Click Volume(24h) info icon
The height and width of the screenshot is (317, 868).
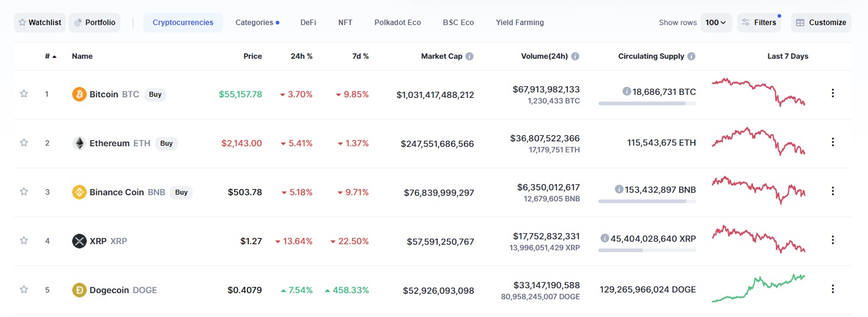(575, 56)
